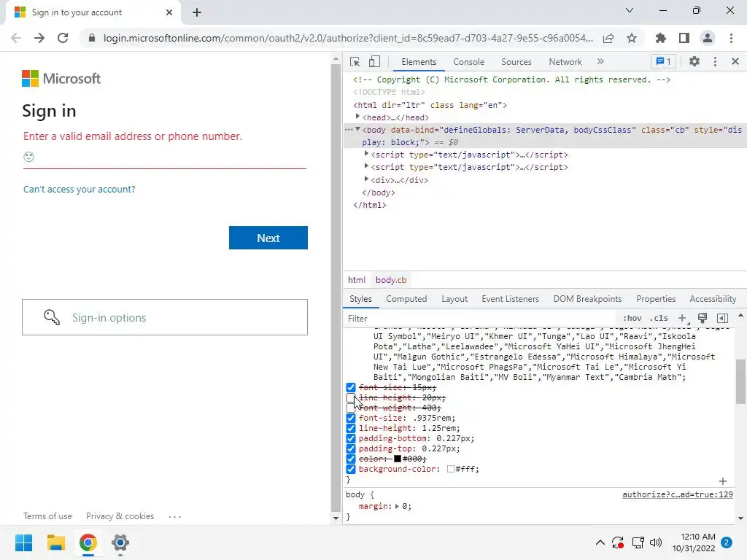
Task: Open the Chrome three-dot menu
Action: click(x=731, y=38)
